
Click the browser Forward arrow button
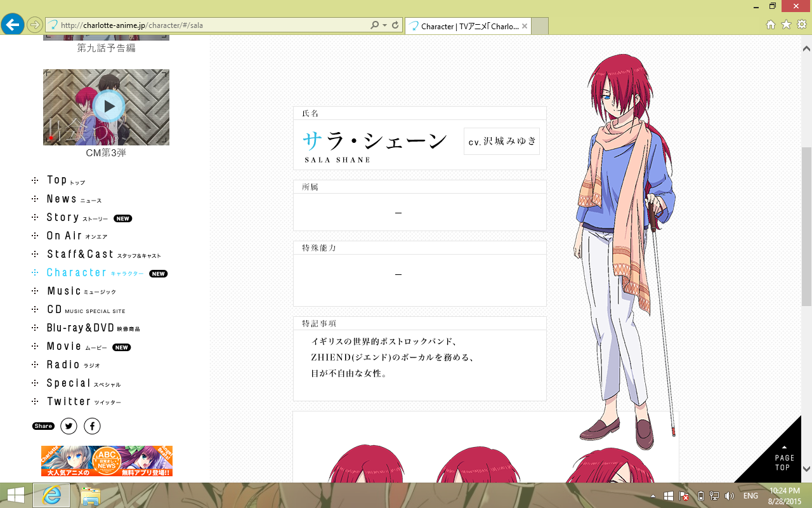pos(36,25)
